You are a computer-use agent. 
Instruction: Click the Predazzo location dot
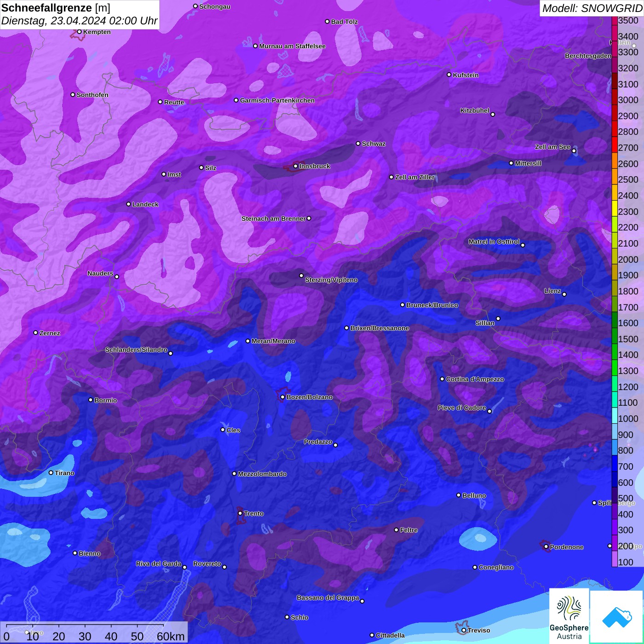click(335, 445)
